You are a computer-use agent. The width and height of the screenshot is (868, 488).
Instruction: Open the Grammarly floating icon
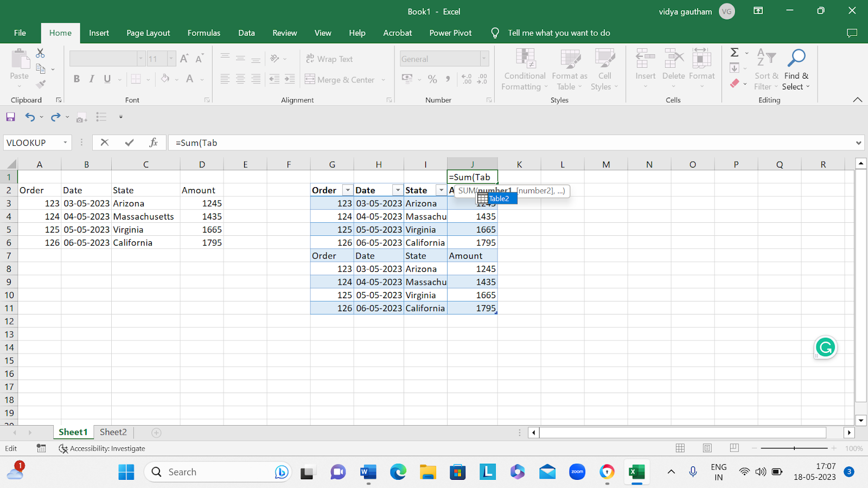click(825, 348)
